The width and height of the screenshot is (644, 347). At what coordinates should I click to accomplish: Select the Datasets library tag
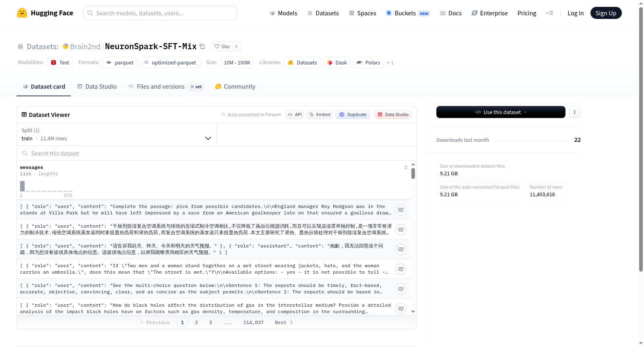302,62
